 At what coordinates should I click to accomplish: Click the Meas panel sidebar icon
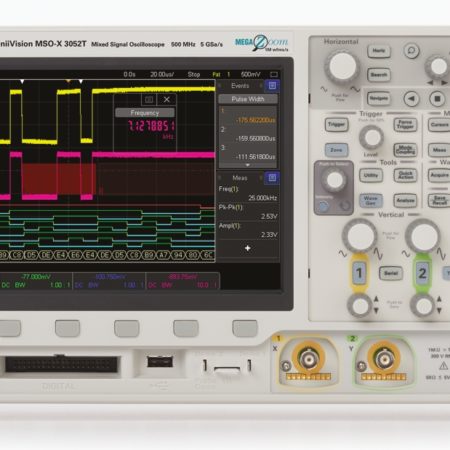[x=272, y=178]
